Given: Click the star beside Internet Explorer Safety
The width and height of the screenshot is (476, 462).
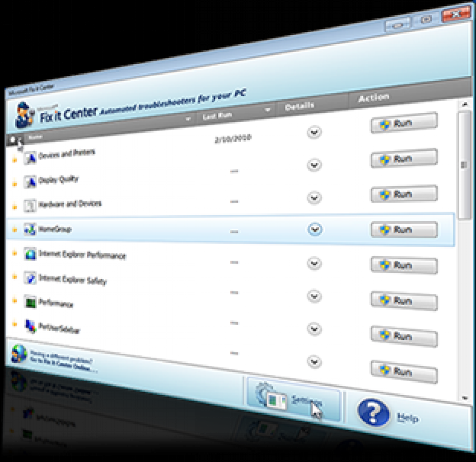Looking at the screenshot, I should [14, 277].
